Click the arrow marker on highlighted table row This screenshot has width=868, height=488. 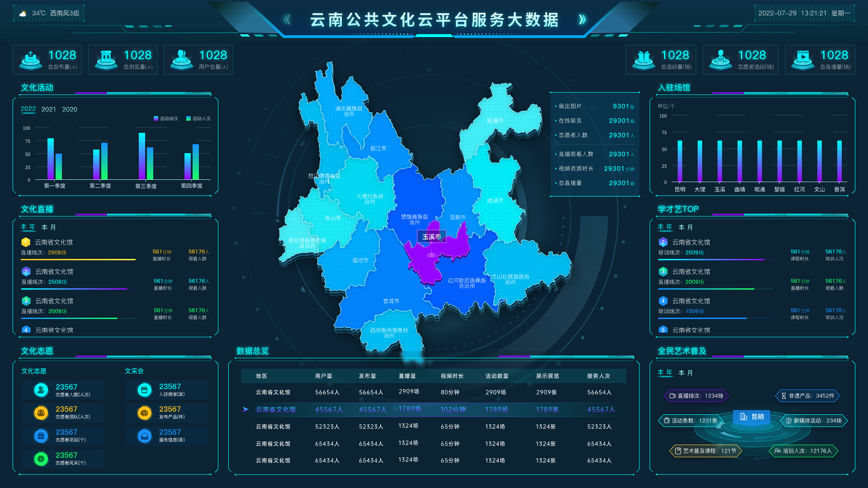[x=245, y=409]
